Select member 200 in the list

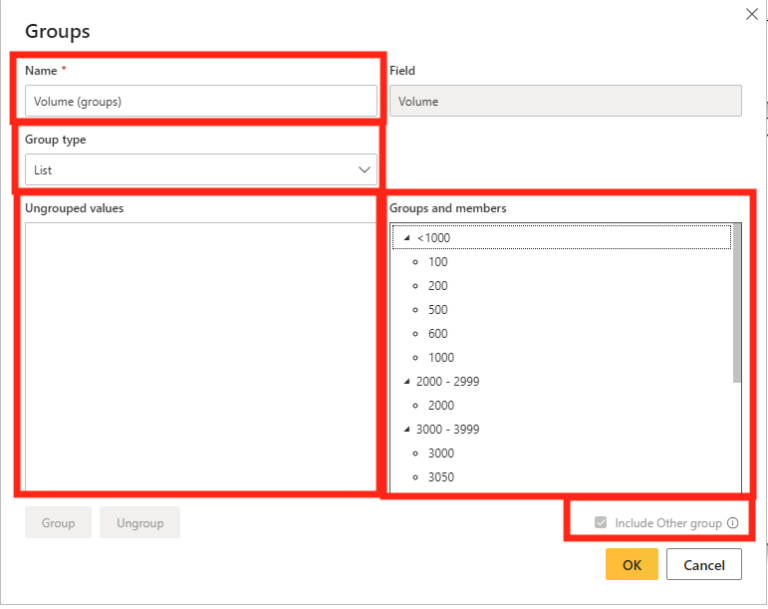tap(437, 286)
